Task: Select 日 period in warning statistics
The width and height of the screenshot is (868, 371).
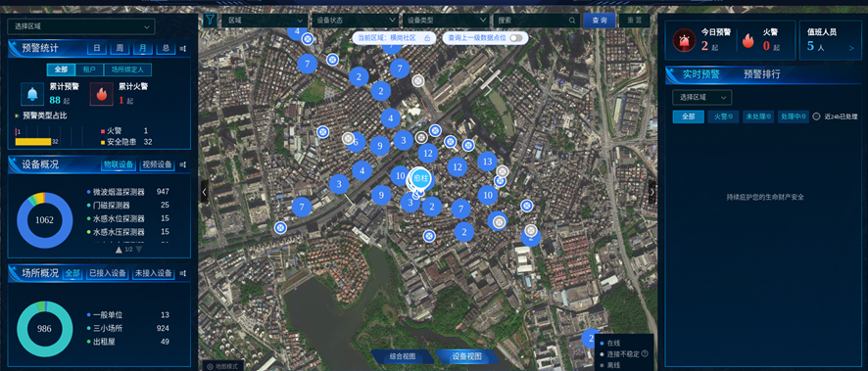Action: pyautogui.click(x=96, y=49)
